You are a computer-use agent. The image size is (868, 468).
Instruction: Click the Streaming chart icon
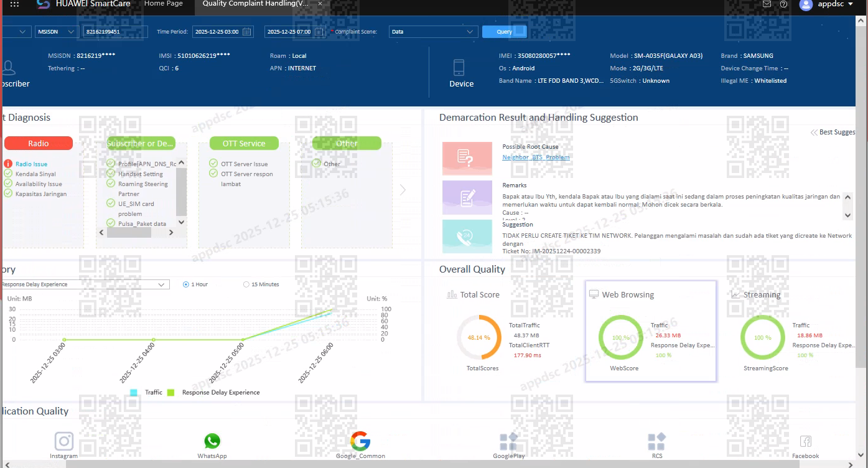[736, 294]
